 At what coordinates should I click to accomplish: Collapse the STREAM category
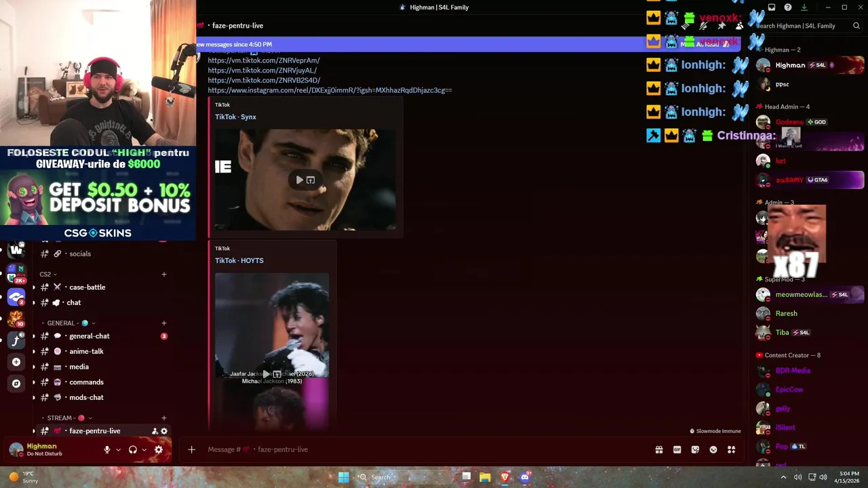point(66,418)
